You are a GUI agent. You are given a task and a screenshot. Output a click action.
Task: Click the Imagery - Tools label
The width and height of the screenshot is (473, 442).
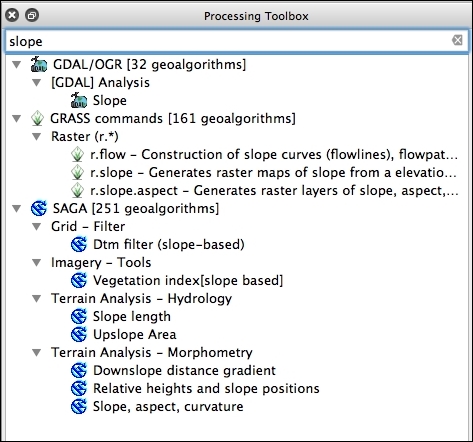(x=101, y=262)
